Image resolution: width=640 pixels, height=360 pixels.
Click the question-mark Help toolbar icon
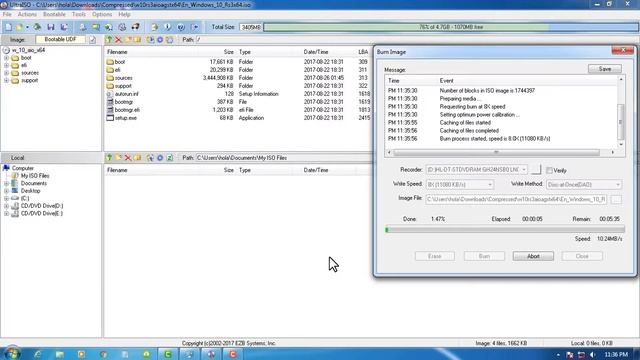[x=181, y=27]
